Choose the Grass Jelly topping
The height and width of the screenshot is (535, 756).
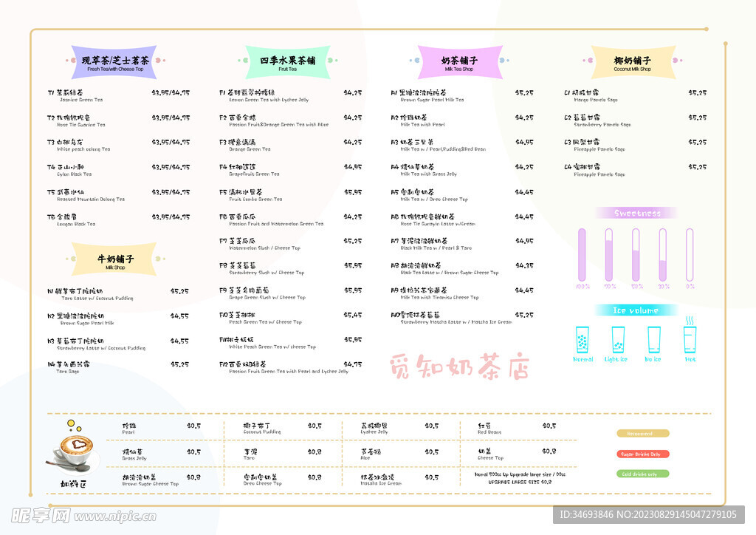click(161, 454)
